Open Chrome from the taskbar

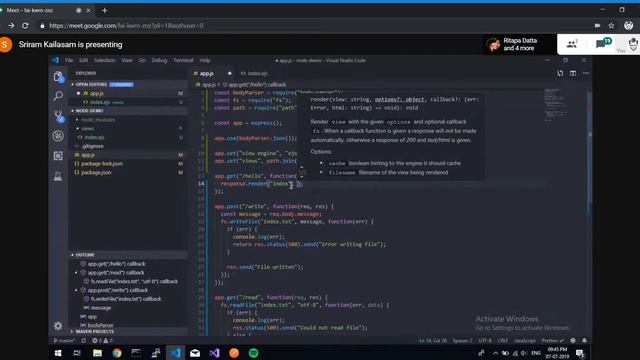pos(117,353)
